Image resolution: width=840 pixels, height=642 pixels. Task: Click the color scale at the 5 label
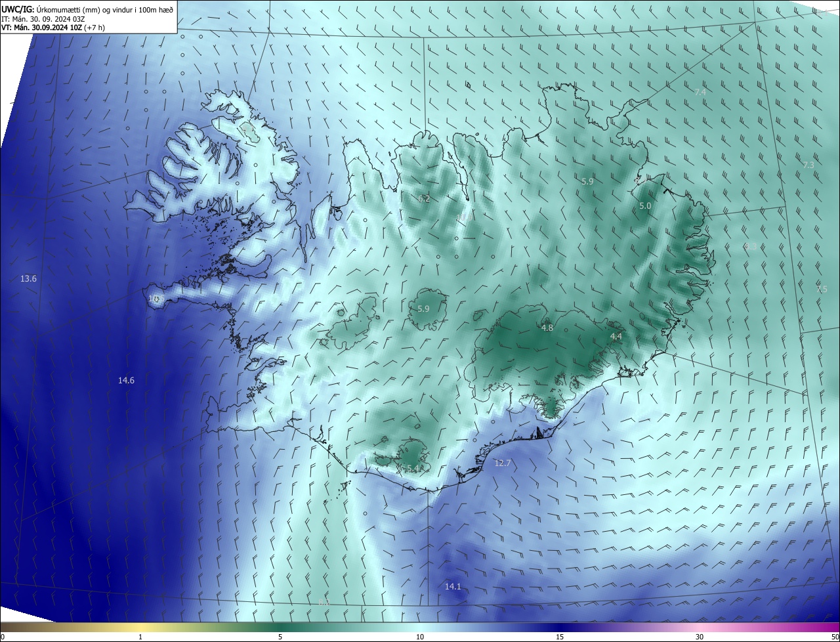280,637
